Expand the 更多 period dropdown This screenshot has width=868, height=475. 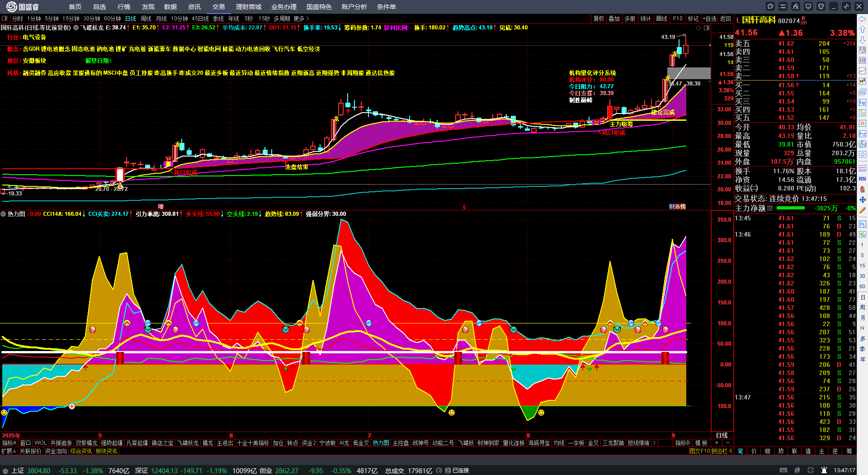tap(301, 19)
